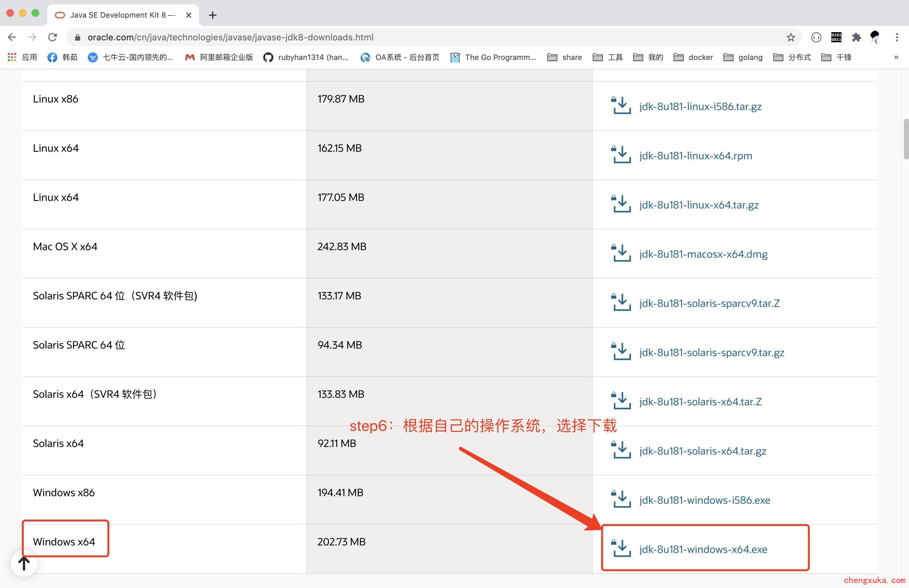
Task: Open the Extensions puzzle-piece menu
Action: (856, 37)
